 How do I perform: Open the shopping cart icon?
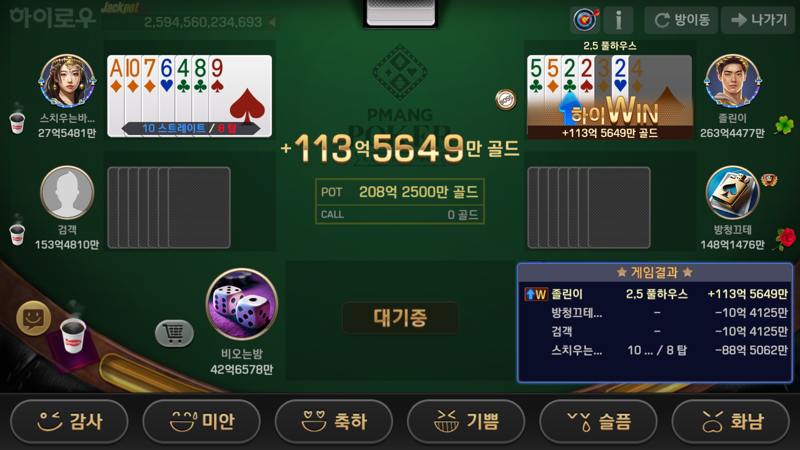174,334
